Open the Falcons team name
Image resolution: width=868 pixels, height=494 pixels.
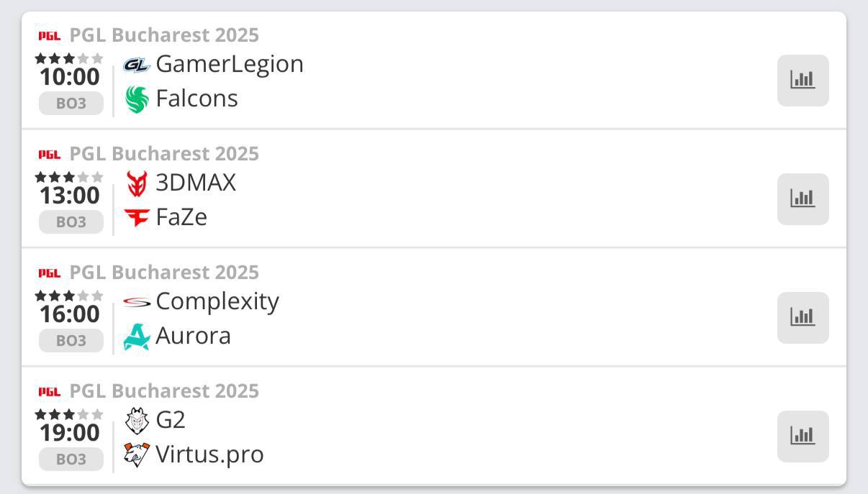click(x=196, y=99)
